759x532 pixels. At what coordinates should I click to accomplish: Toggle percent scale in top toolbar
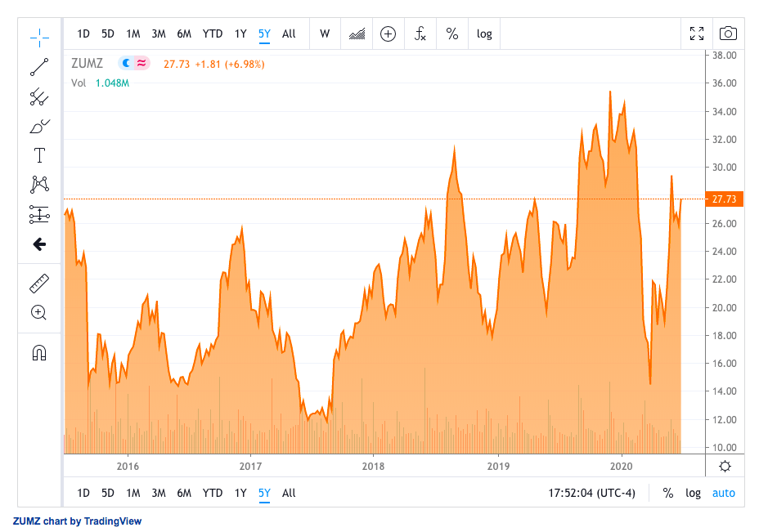pyautogui.click(x=452, y=34)
